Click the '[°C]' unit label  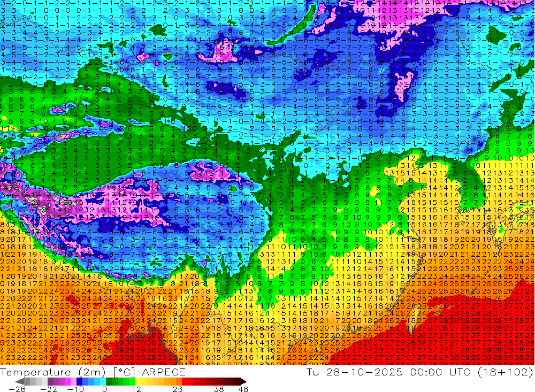(125, 372)
